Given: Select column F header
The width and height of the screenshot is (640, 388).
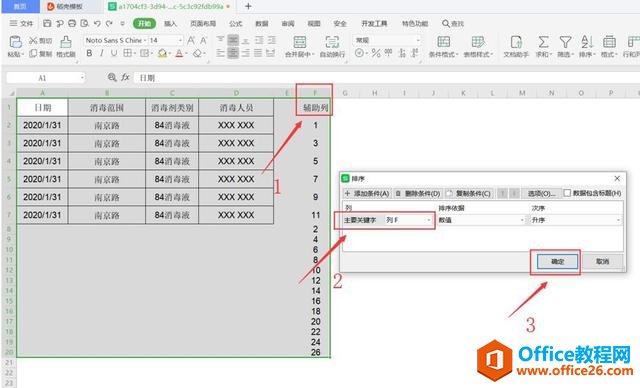Looking at the screenshot, I should click(x=315, y=93).
